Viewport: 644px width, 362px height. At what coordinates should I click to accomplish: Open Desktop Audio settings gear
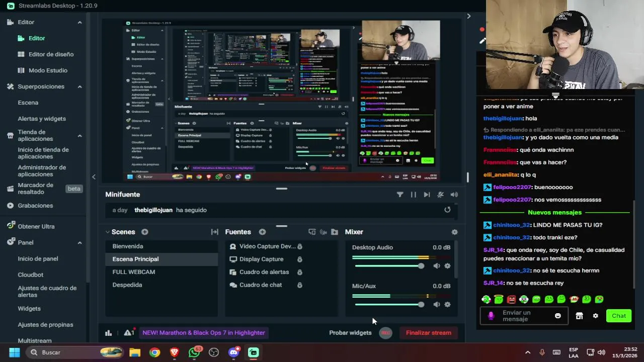(x=447, y=266)
